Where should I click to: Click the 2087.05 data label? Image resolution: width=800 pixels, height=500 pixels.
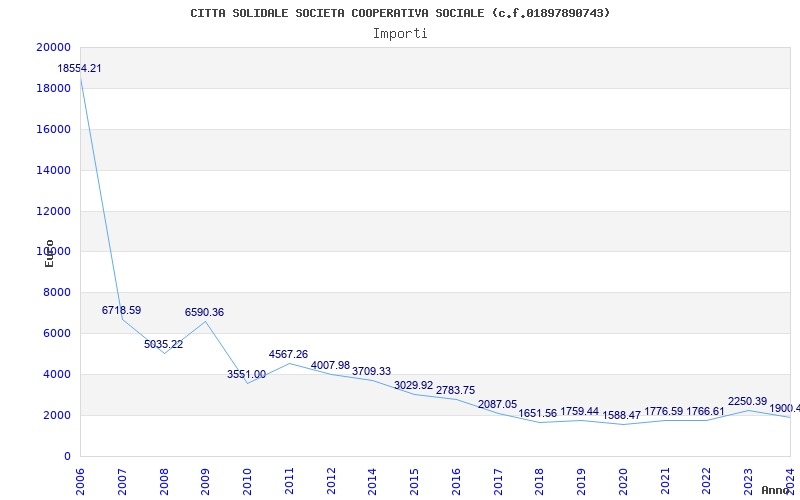tap(497, 405)
